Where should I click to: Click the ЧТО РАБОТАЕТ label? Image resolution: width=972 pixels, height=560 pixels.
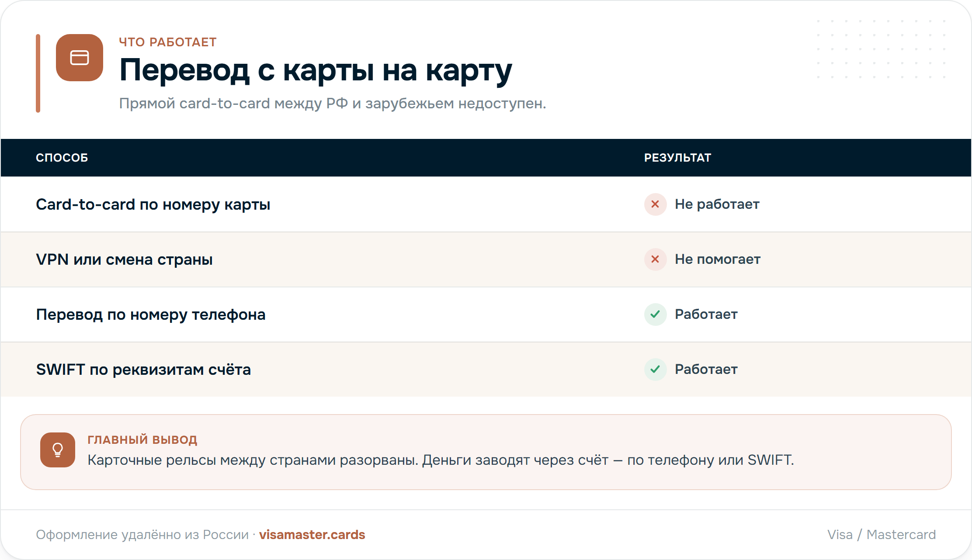tap(168, 42)
